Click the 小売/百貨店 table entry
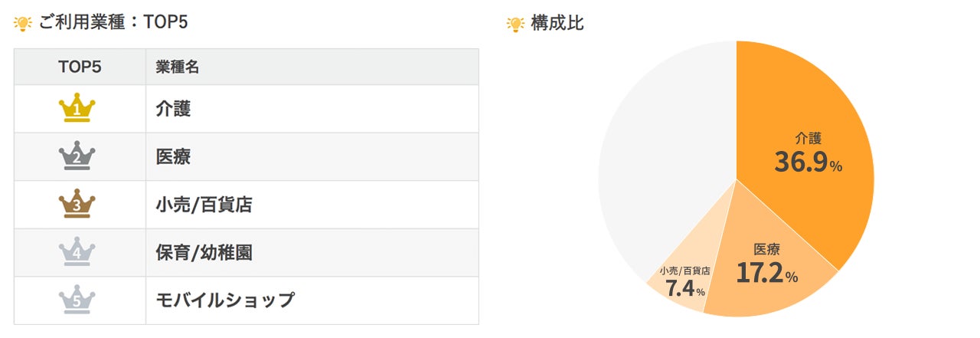Image resolution: width=980 pixels, height=338 pixels. coord(204,205)
